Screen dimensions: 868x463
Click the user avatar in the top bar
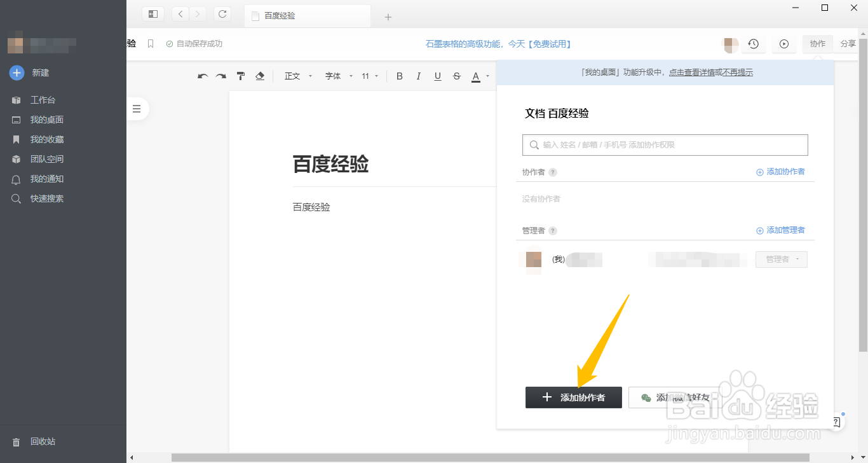click(x=731, y=44)
